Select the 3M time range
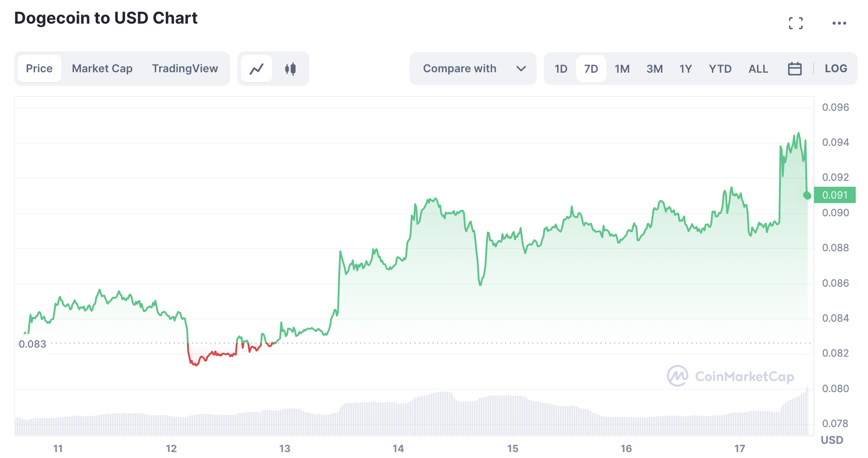868x458 pixels. click(x=655, y=69)
